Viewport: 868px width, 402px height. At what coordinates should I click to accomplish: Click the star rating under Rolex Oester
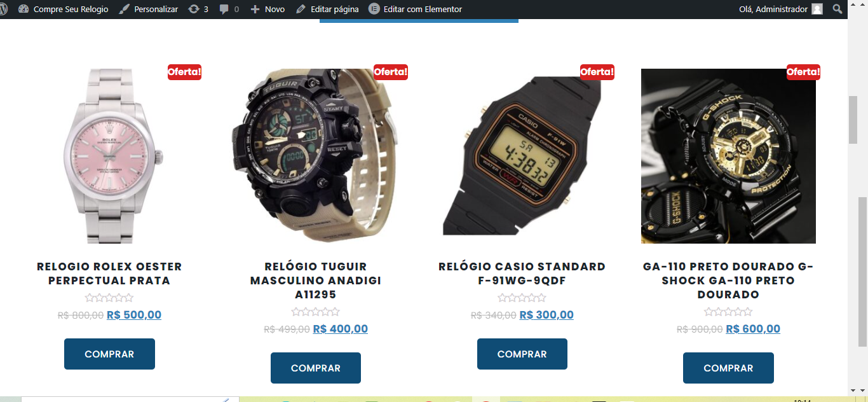(x=109, y=298)
